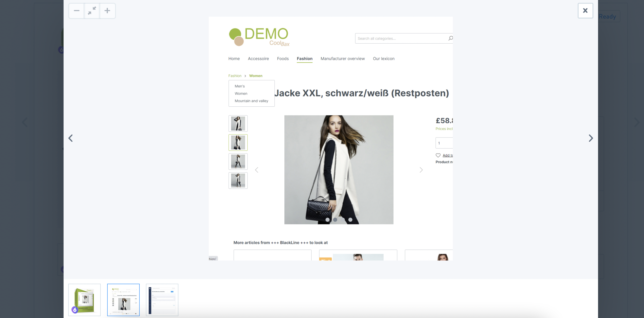
Task: Click the product slider's right arrow
Action: [421, 170]
